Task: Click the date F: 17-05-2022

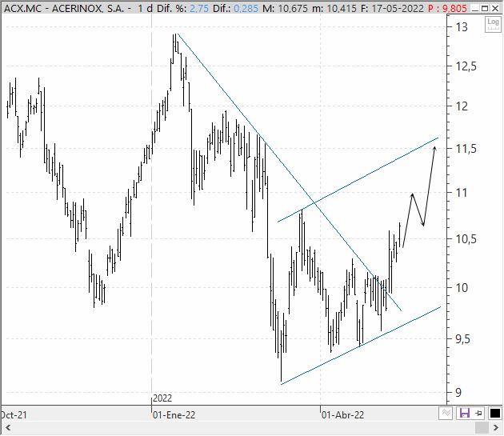Action: pyautogui.click(x=392, y=8)
